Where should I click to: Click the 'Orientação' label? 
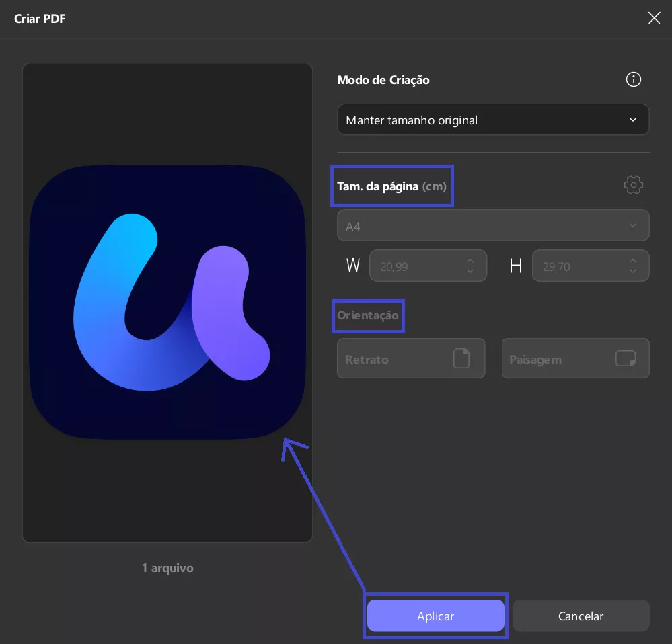pyautogui.click(x=368, y=315)
